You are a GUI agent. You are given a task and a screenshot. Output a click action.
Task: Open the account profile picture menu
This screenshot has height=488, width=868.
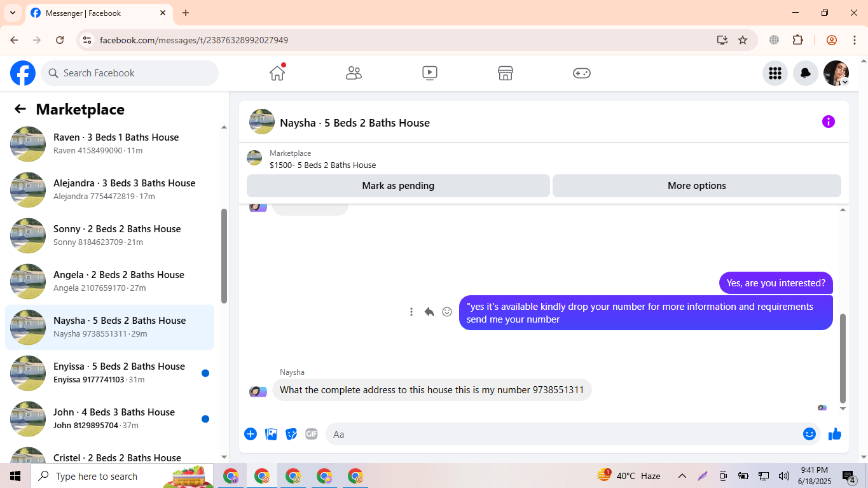[836, 73]
